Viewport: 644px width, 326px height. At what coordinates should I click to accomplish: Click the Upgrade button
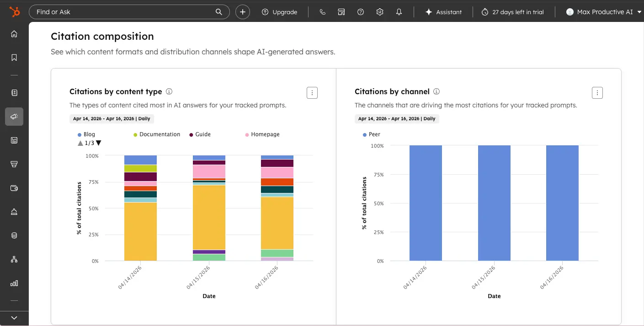tap(280, 12)
